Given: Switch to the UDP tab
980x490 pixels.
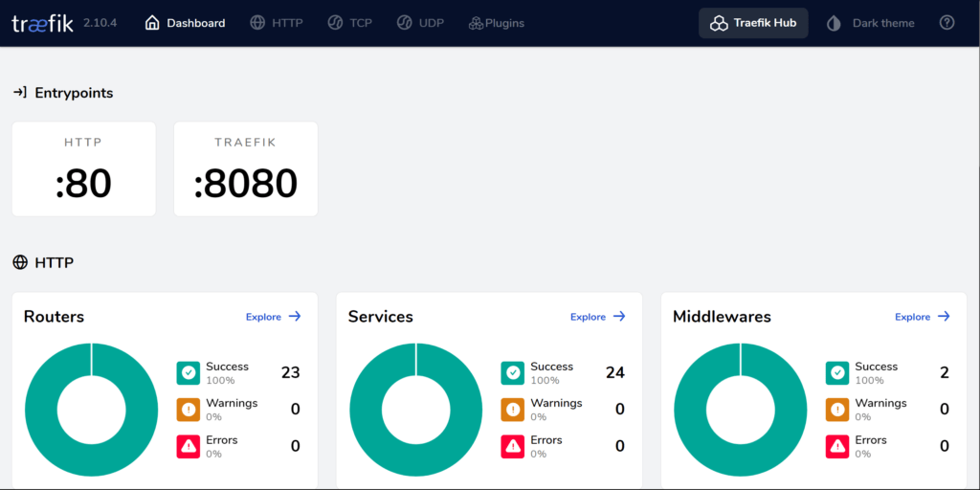Looking at the screenshot, I should point(420,23).
